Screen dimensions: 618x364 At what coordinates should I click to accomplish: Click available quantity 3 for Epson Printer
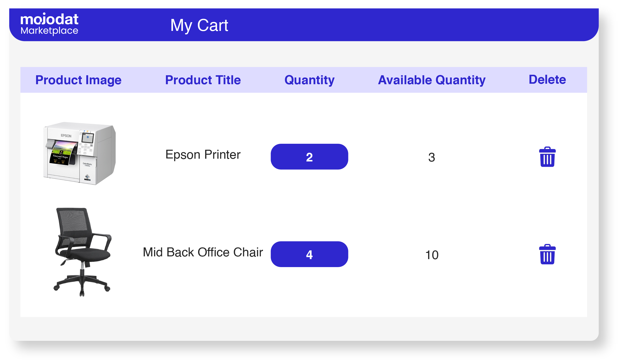(x=432, y=157)
